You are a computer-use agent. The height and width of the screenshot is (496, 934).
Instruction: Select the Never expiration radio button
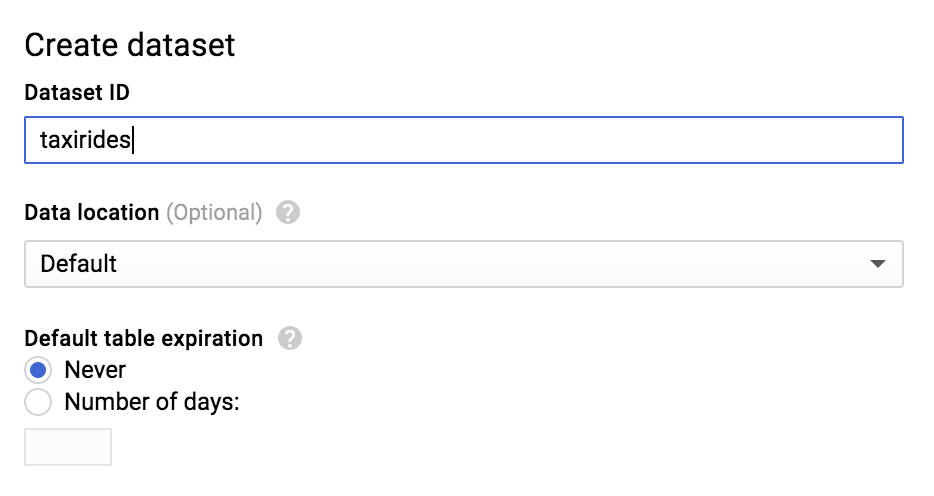(38, 370)
